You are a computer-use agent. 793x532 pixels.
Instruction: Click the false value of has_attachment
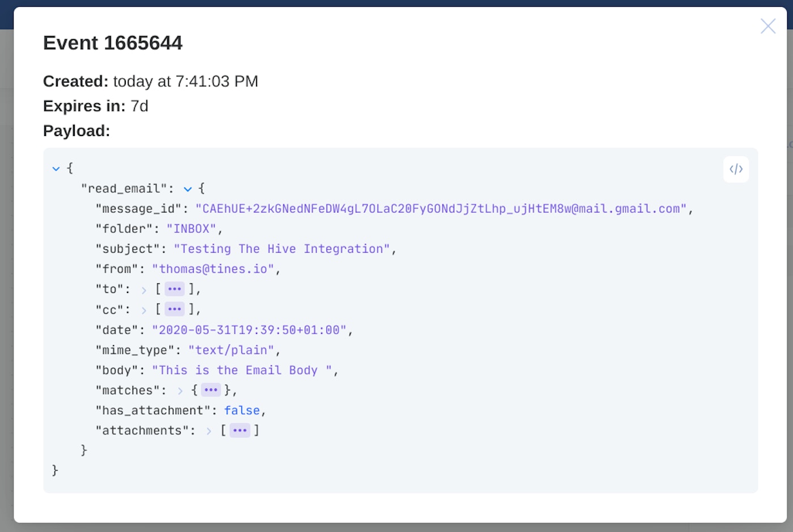click(x=241, y=410)
